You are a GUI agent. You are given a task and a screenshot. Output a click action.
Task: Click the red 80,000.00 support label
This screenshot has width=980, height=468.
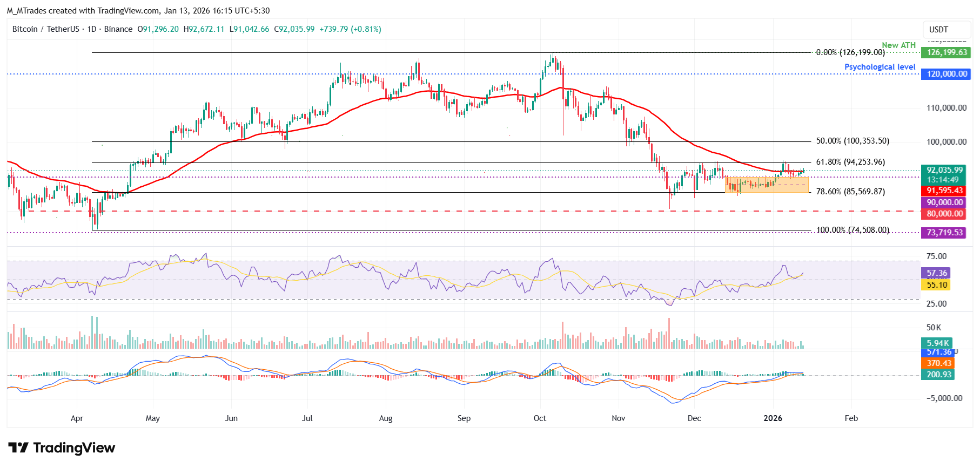pyautogui.click(x=944, y=214)
